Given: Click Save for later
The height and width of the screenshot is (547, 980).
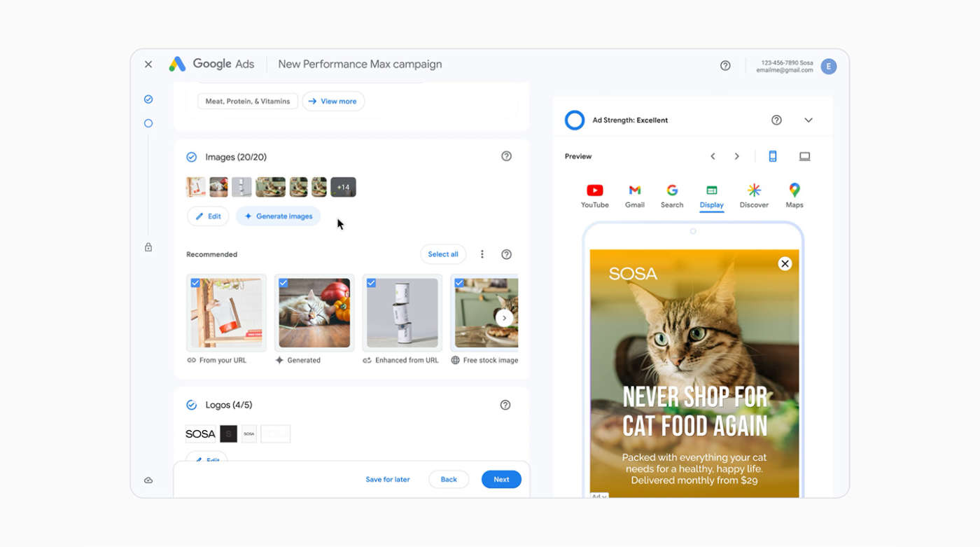Looking at the screenshot, I should [x=388, y=480].
